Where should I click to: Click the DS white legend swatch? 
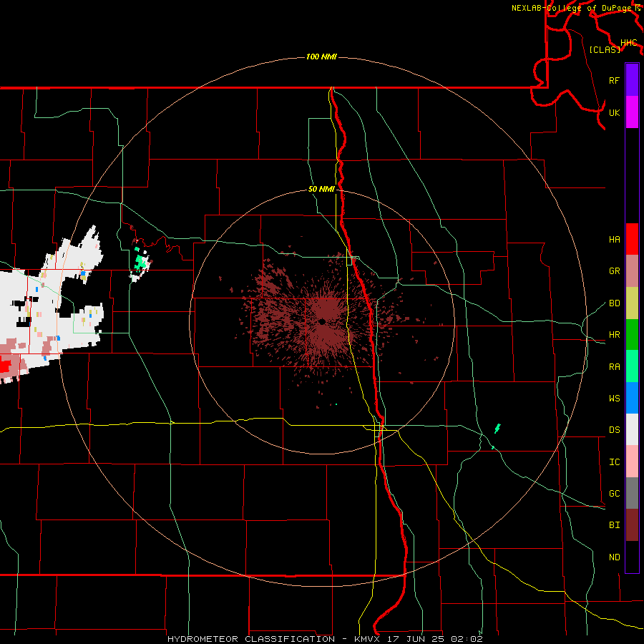point(632,429)
